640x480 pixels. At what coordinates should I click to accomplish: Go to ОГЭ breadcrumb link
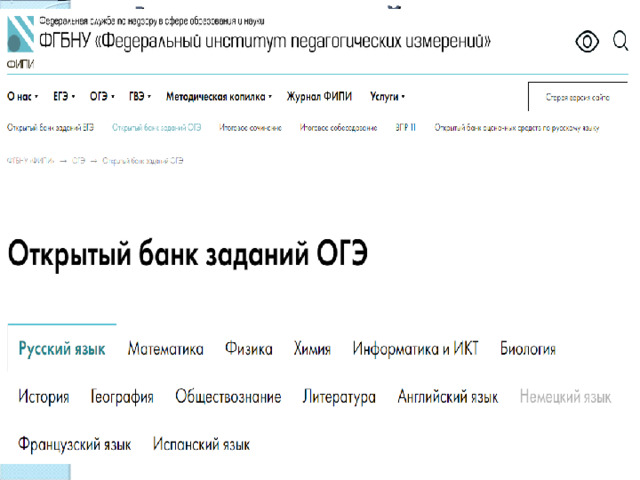point(78,160)
